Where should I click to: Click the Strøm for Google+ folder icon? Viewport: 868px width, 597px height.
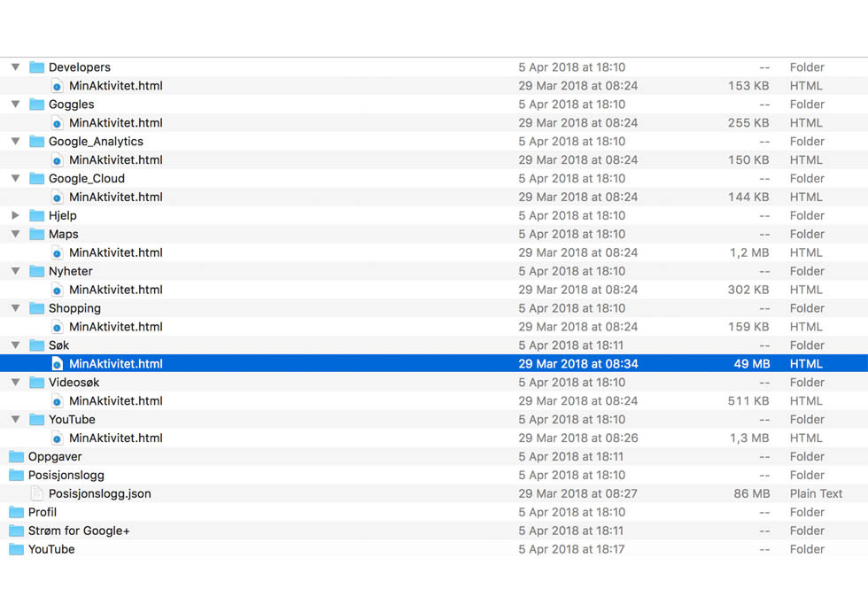point(17,531)
